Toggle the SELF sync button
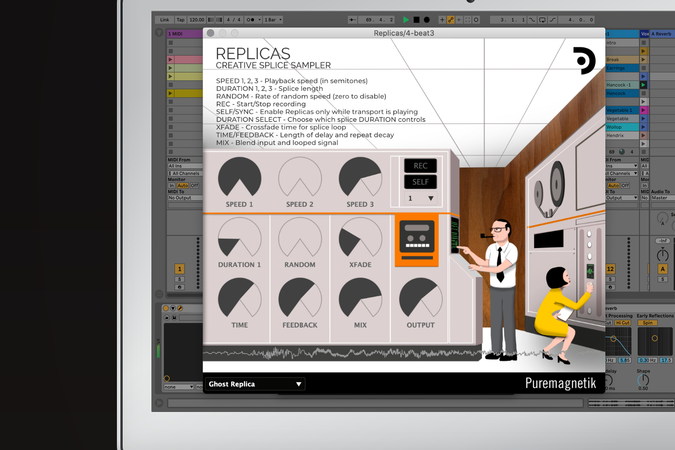 coord(420,182)
